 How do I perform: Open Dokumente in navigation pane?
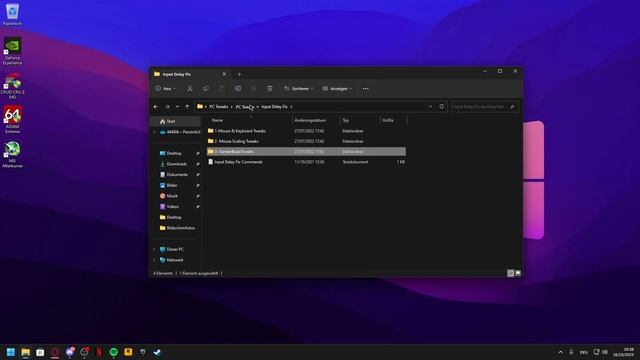tap(176, 174)
